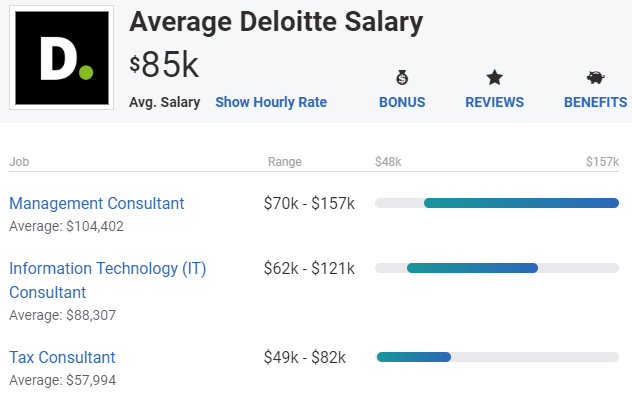Click the Deloitte company logo
Viewport: 632px width, 403px height.
coord(60,59)
